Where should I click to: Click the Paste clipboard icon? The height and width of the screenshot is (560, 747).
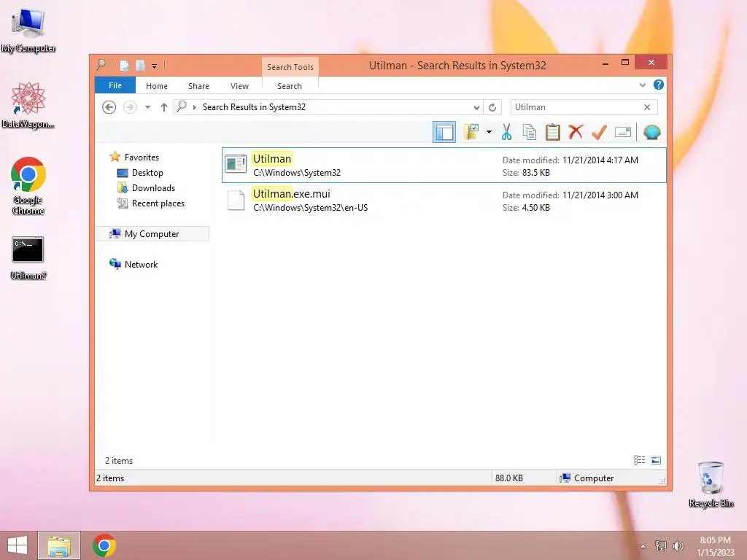553,132
